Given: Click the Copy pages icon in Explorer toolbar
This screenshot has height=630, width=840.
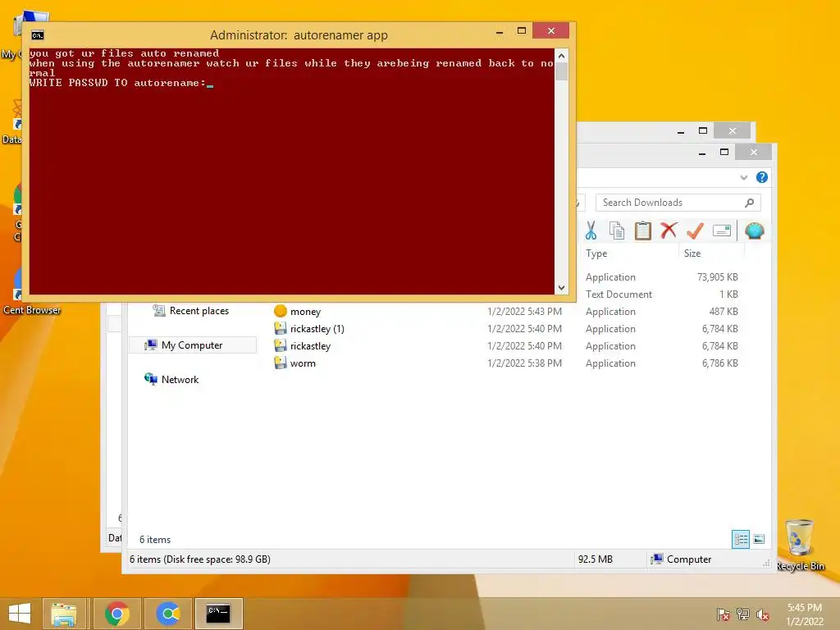Looking at the screenshot, I should click(x=617, y=231).
